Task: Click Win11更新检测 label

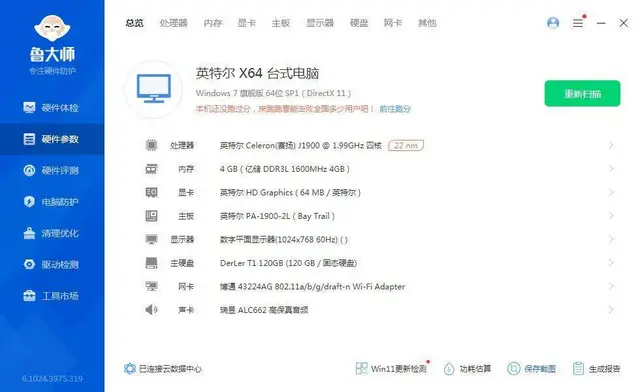Action: coord(398,369)
